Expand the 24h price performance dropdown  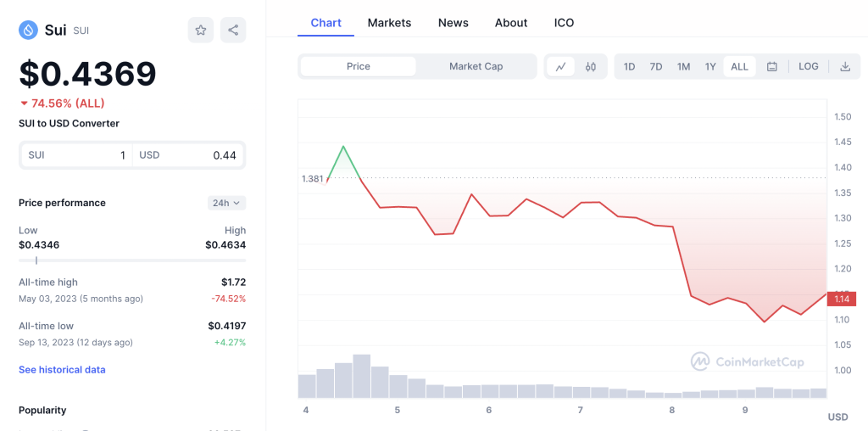(x=226, y=203)
